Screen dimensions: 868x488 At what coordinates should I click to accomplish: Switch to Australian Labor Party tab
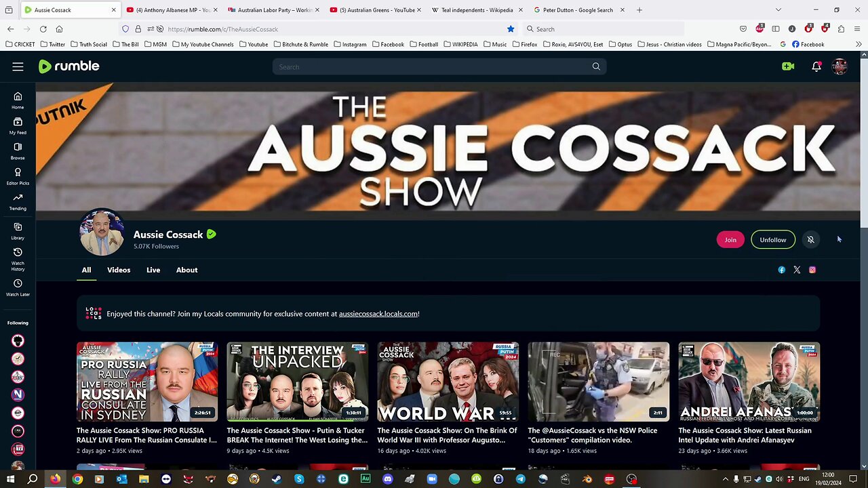point(273,10)
